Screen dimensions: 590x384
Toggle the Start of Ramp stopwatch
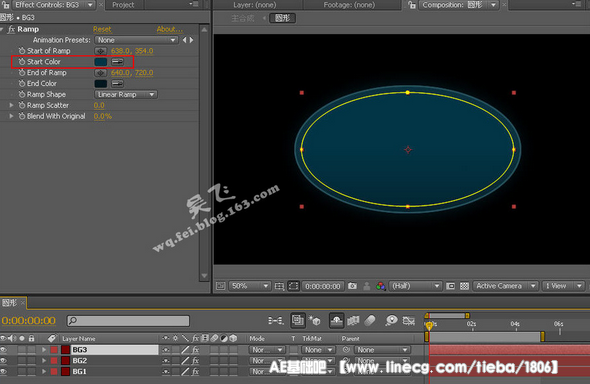[22, 50]
